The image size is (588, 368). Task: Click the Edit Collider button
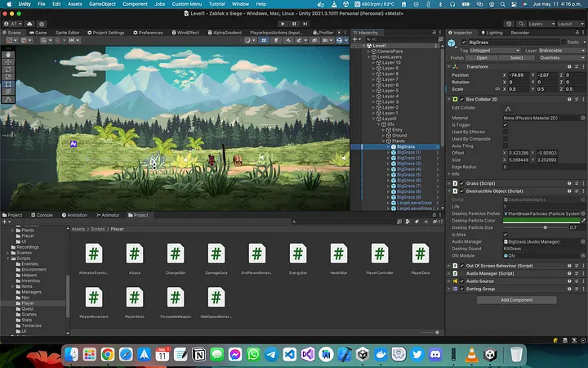click(x=508, y=109)
